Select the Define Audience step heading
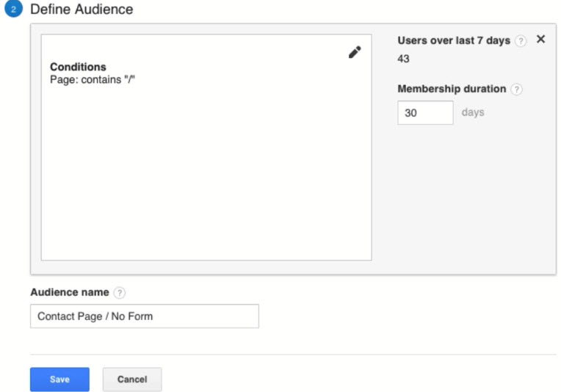The width and height of the screenshot is (561, 392). (82, 10)
